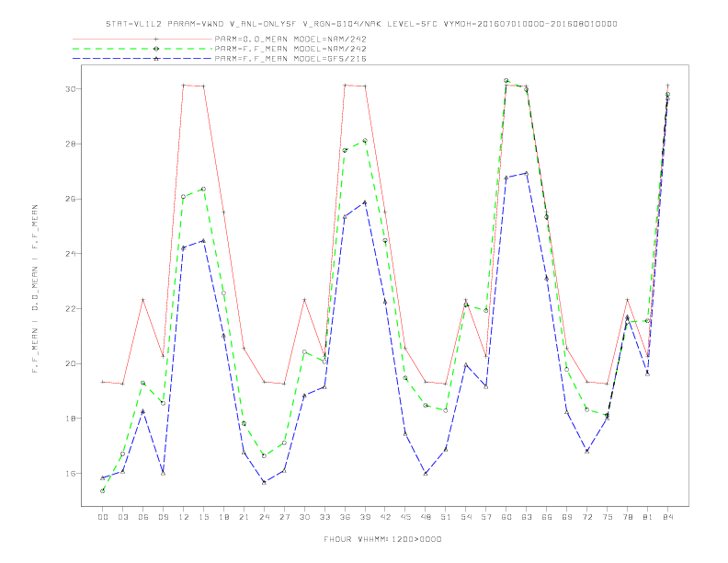Click x-axis tick label 78
This screenshot has height=563, width=728.
coord(628,517)
